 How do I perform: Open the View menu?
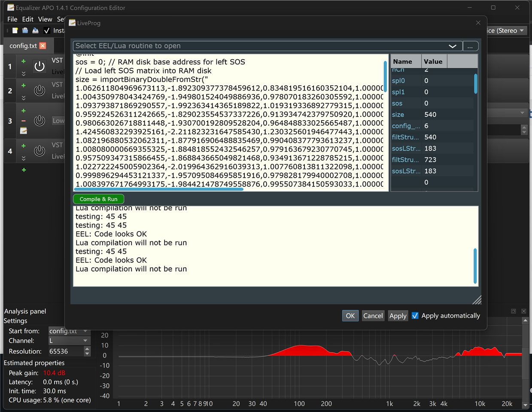[45, 19]
